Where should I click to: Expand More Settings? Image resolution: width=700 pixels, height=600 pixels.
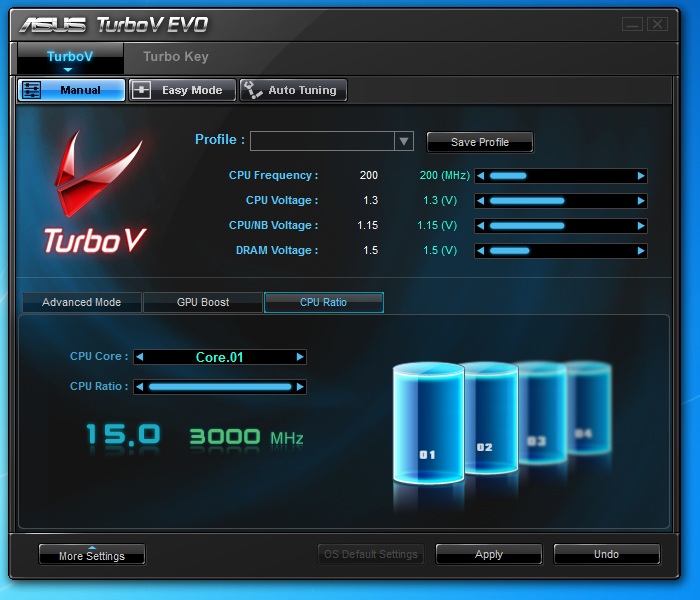click(x=92, y=555)
